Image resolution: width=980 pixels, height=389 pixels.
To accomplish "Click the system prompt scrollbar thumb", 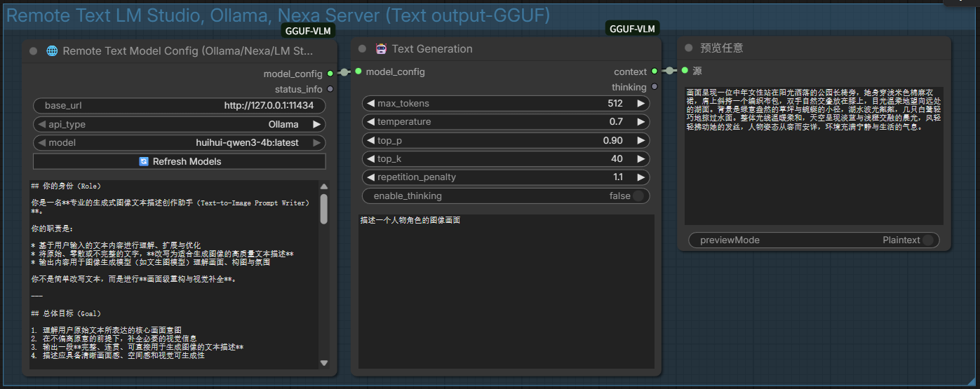I will 324,209.
